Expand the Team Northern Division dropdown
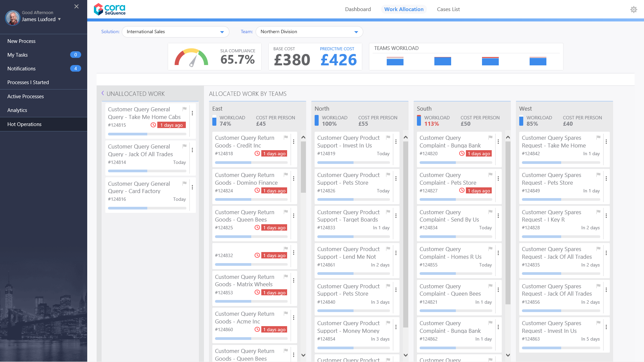644x362 pixels. [356, 32]
